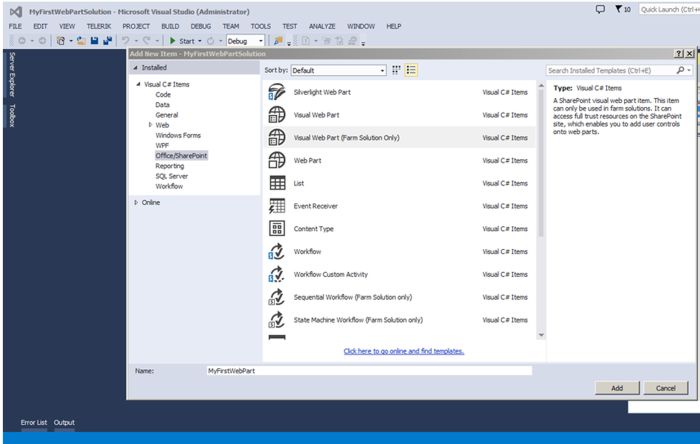Open the BUILD menu
Screen dimensions: 700x444
tap(171, 26)
